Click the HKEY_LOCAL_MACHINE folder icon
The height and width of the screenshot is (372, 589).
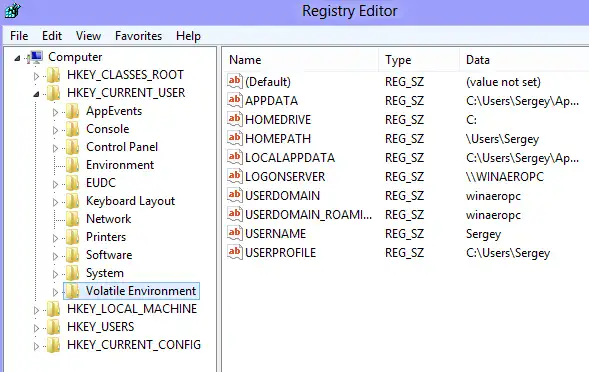54,309
